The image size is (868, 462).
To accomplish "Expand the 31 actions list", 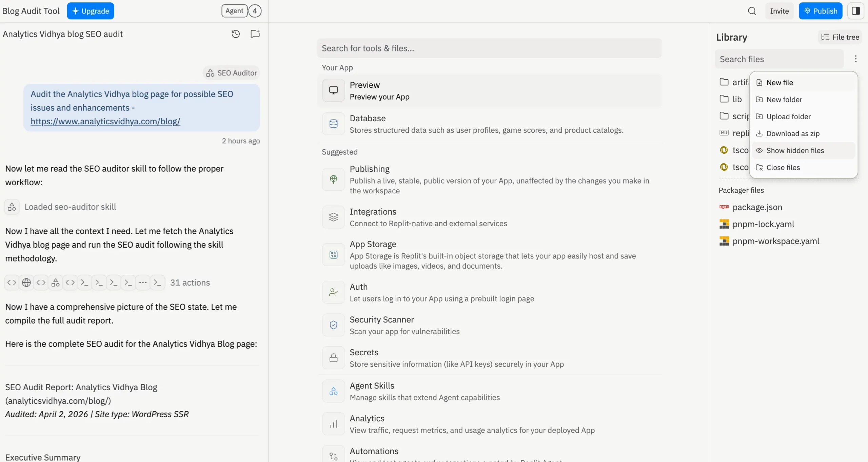I will 190,282.
